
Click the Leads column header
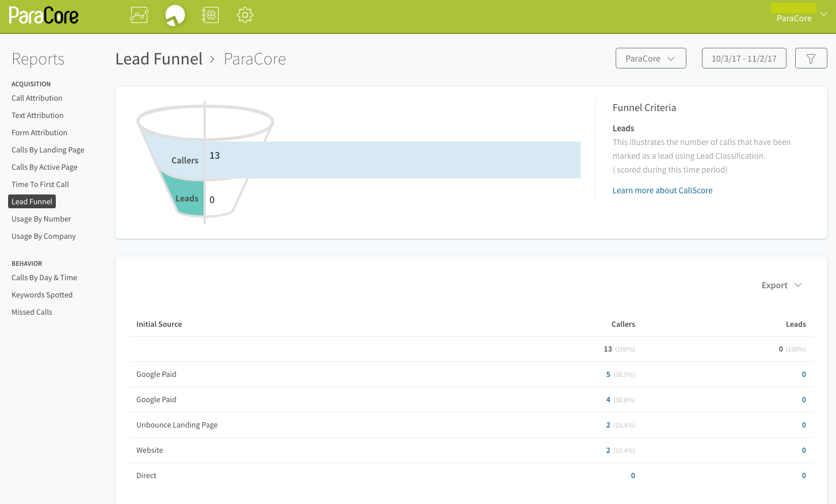tap(796, 324)
